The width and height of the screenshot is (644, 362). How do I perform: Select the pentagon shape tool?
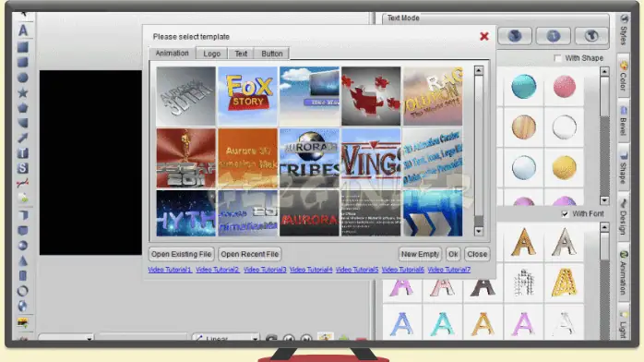point(23,108)
